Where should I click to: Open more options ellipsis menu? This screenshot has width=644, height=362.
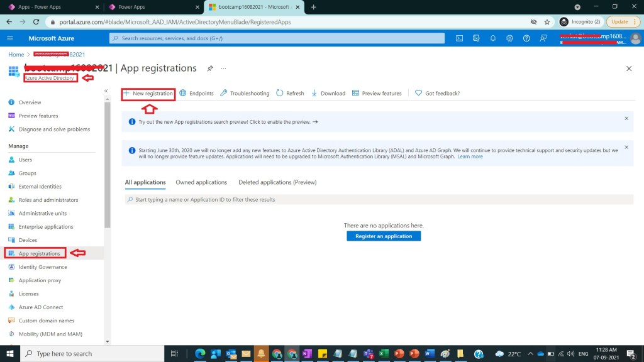click(x=223, y=68)
